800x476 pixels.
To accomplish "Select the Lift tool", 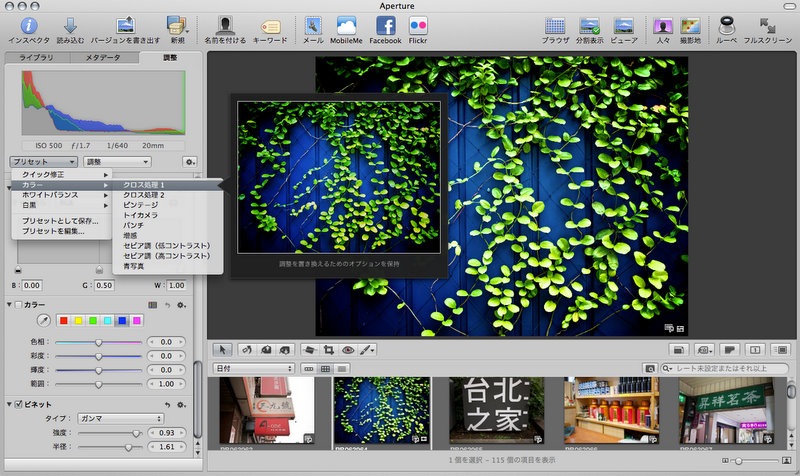I will tap(266, 349).
